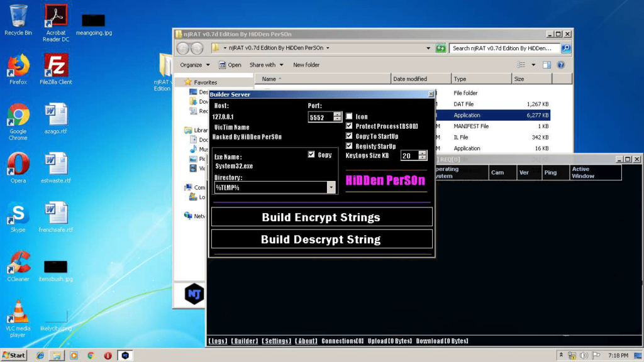The height and width of the screenshot is (362, 644).
Task: Click the Build Encrypt Strings button
Action: pos(321,217)
